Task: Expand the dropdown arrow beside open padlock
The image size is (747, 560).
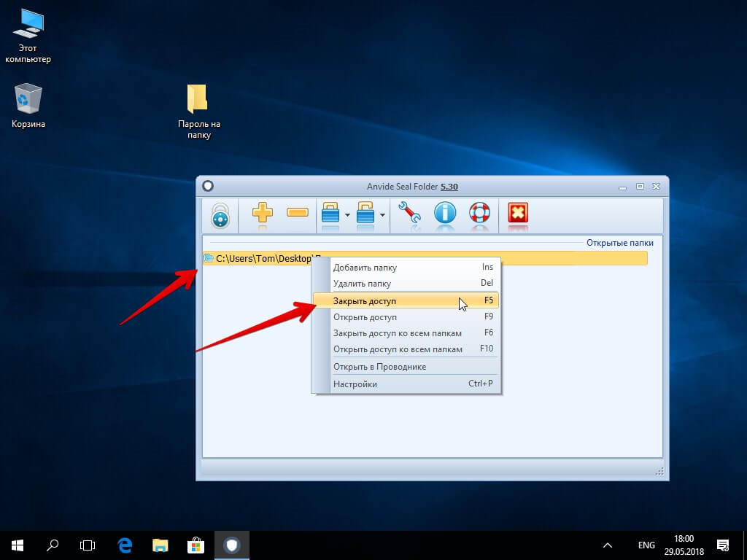Action: (x=382, y=215)
